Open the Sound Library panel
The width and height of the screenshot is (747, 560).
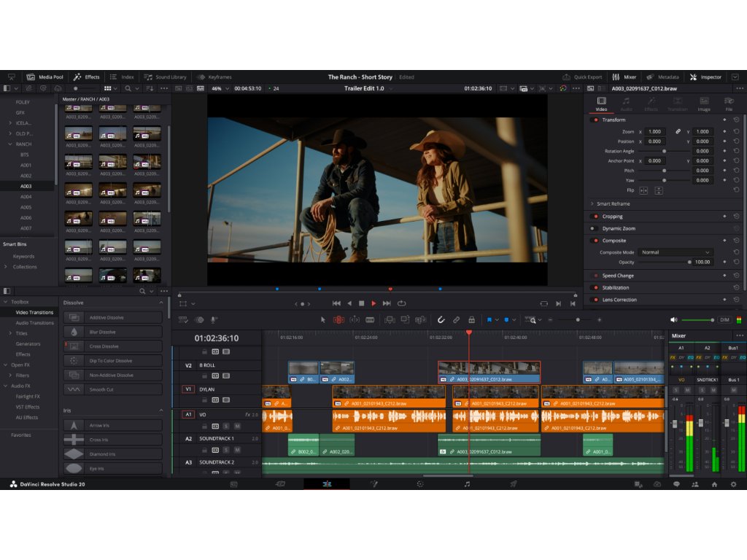tap(166, 77)
